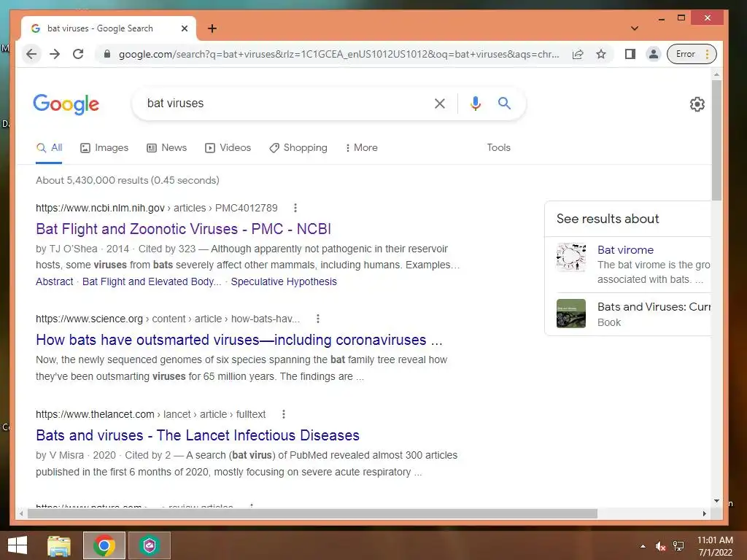
Task: Open Google quick settings gear
Action: pyautogui.click(x=697, y=104)
